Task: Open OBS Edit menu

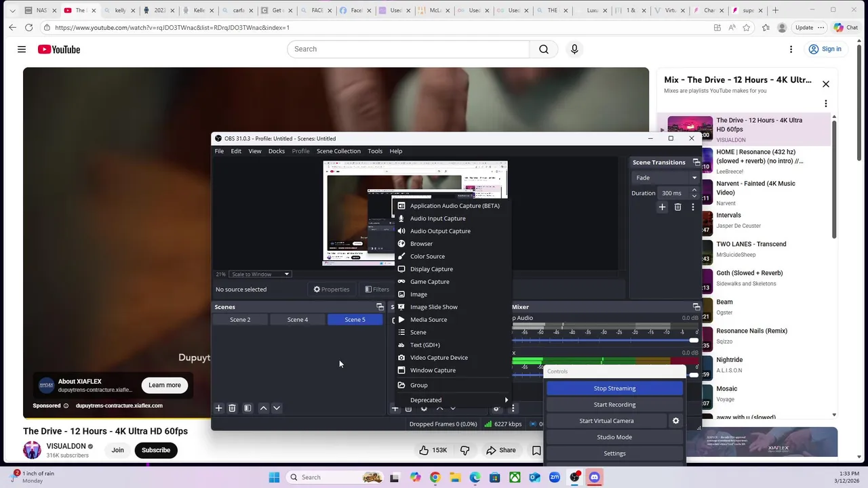Action: 236,151
